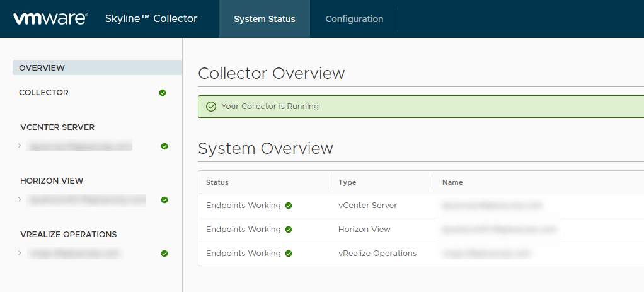Sort by the Status column header
The width and height of the screenshot is (644, 292).
pyautogui.click(x=217, y=182)
